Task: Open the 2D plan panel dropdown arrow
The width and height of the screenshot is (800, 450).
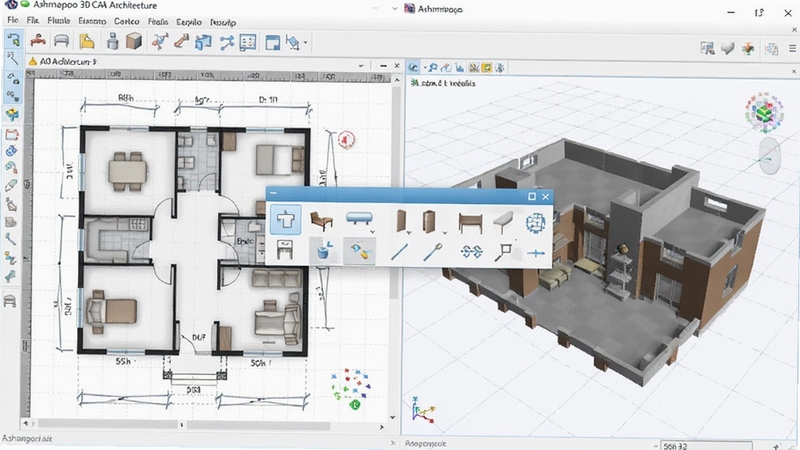Action: (x=361, y=66)
